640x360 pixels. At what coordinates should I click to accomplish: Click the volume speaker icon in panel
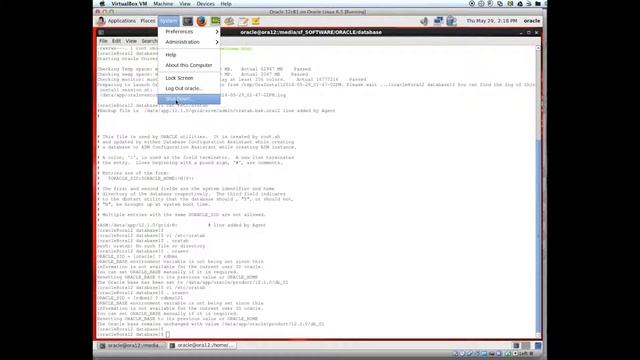(424, 21)
